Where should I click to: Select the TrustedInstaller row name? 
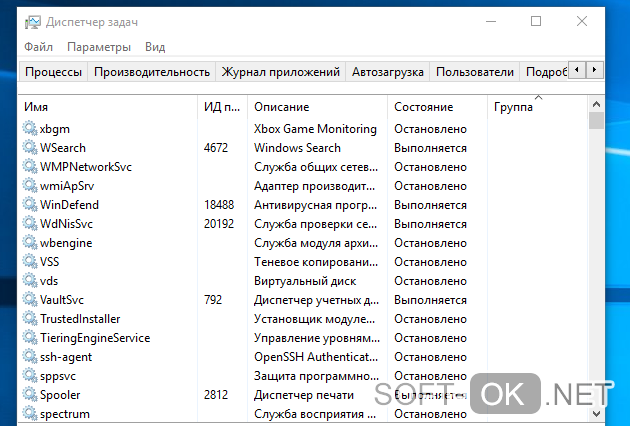80,319
